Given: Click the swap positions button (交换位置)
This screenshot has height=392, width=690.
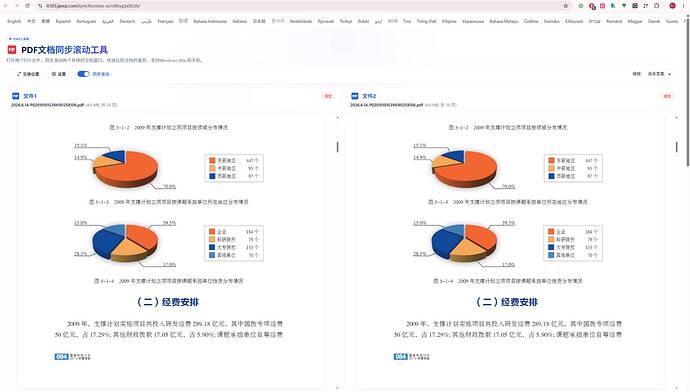Looking at the screenshot, I should 28,74.
